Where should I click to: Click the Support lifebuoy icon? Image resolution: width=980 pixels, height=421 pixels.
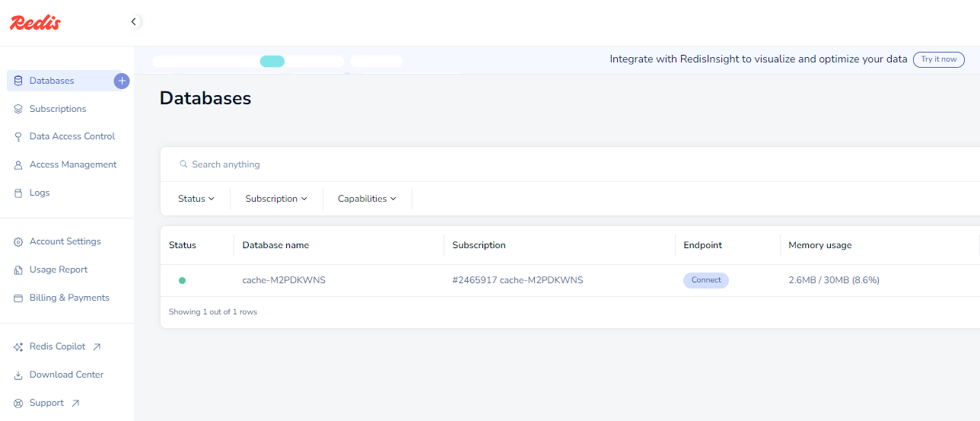click(18, 403)
